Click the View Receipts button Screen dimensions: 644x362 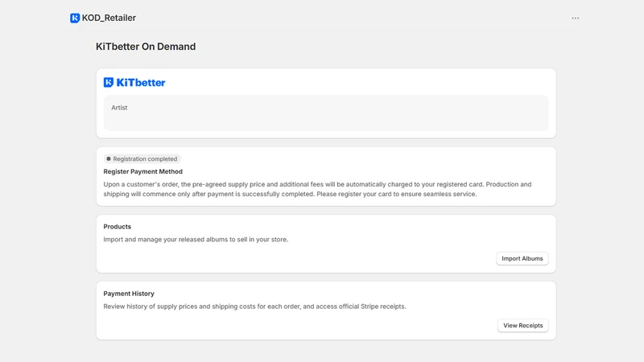tap(522, 326)
